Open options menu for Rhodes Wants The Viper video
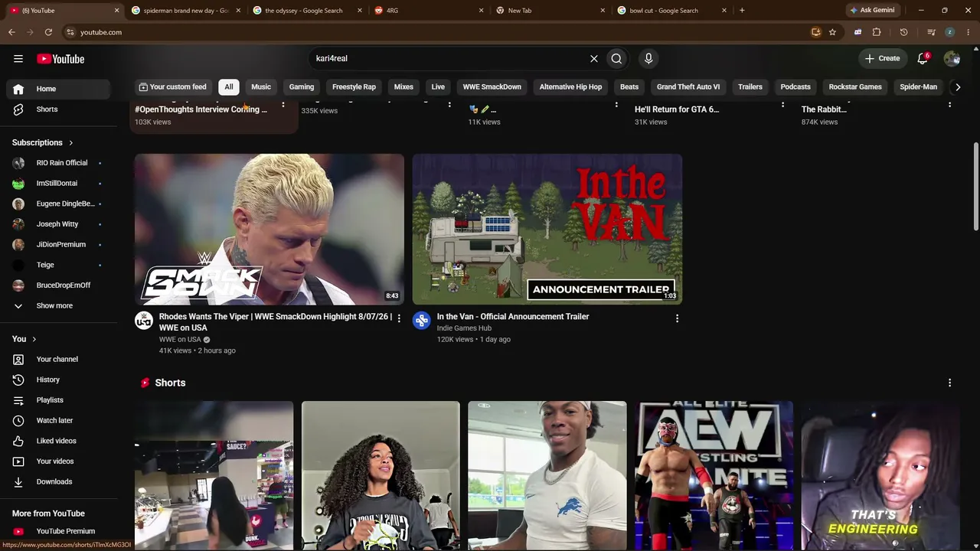Screen dimensions: 980x551 pyautogui.click(x=399, y=318)
